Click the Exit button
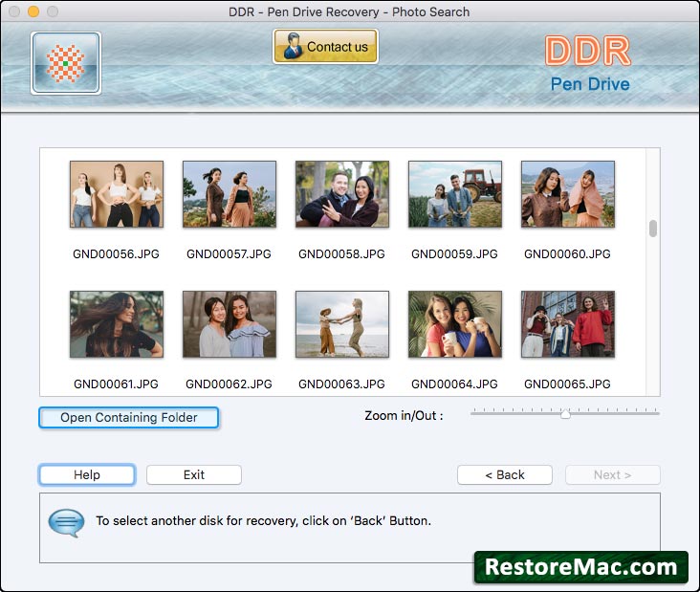 click(x=194, y=474)
